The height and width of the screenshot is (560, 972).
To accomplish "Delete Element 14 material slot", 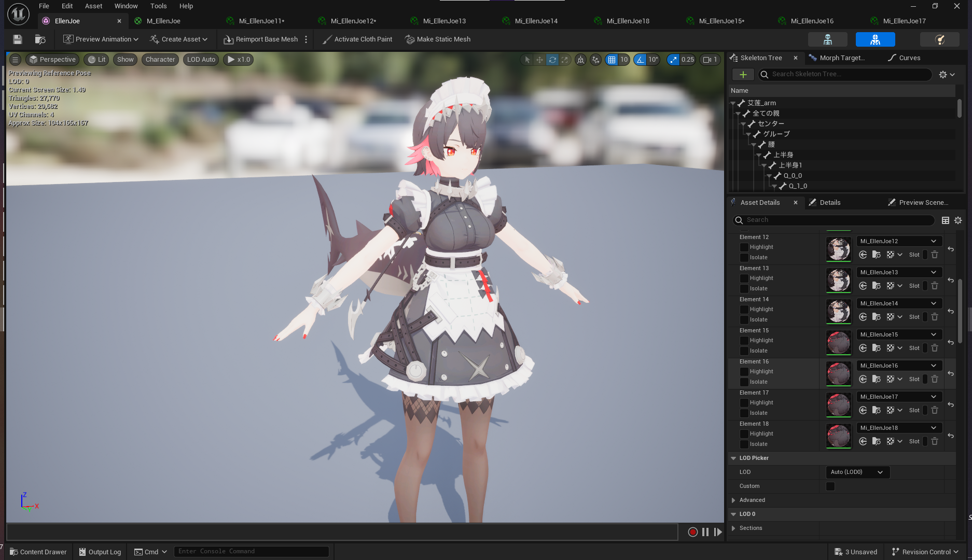I will [x=935, y=317].
